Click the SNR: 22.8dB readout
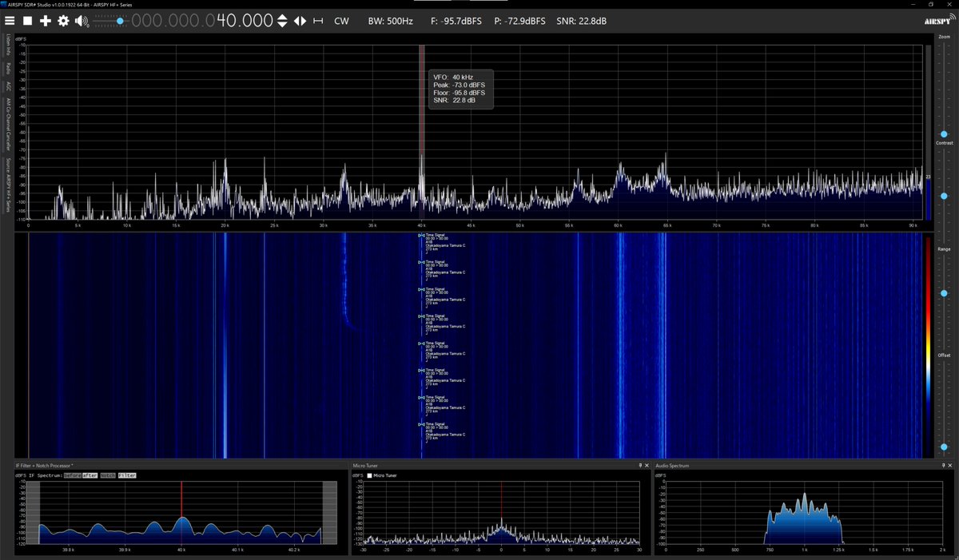 click(x=581, y=21)
